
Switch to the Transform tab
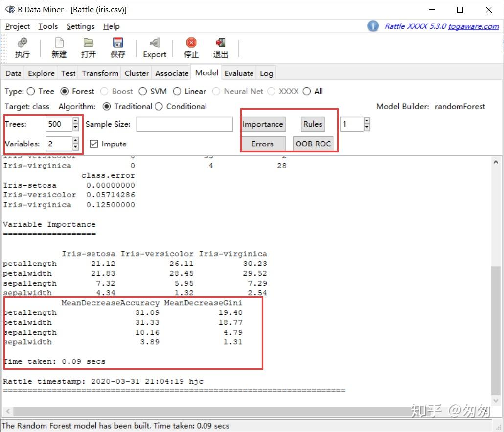tap(100, 73)
